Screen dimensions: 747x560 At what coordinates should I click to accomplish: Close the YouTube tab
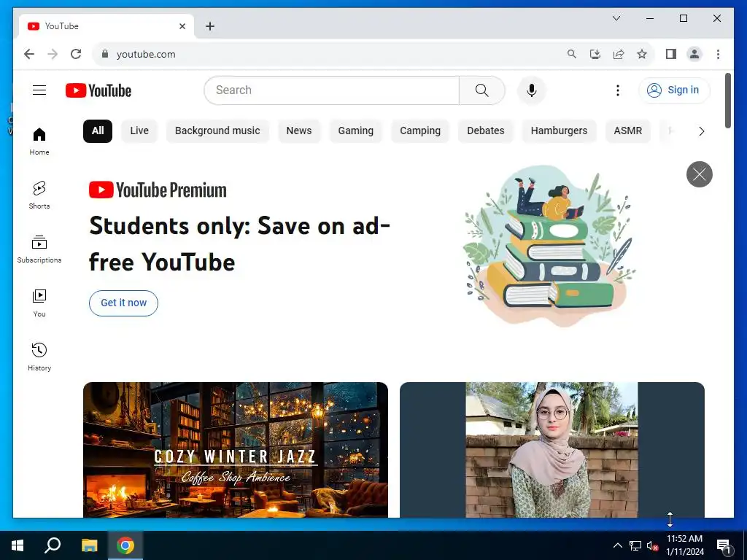click(182, 26)
